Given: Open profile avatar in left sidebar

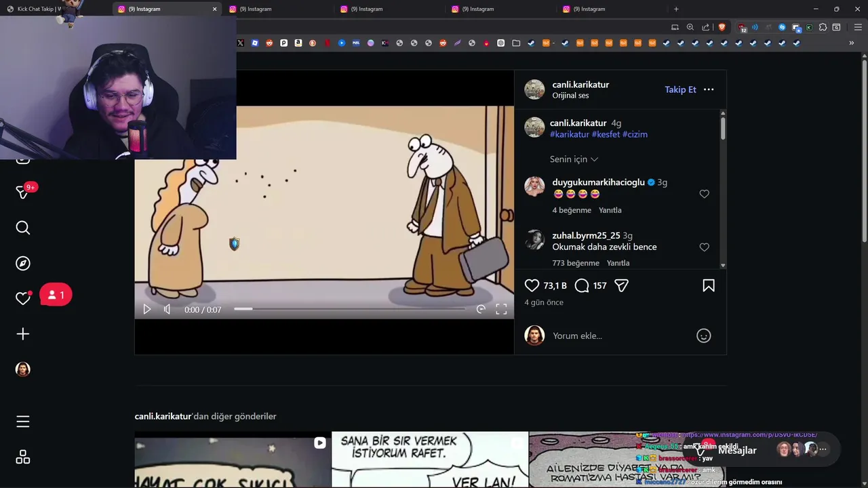Looking at the screenshot, I should [23, 369].
